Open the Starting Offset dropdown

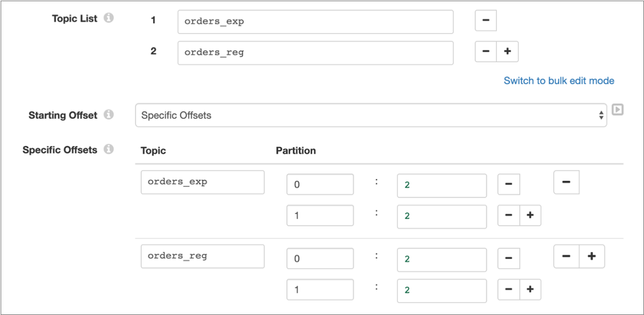(371, 115)
